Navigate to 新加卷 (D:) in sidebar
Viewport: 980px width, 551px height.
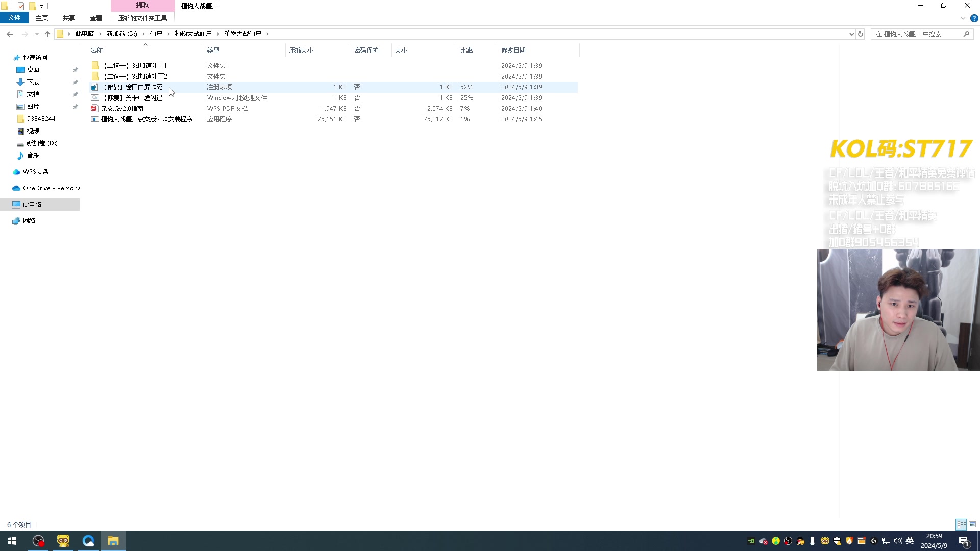click(42, 143)
